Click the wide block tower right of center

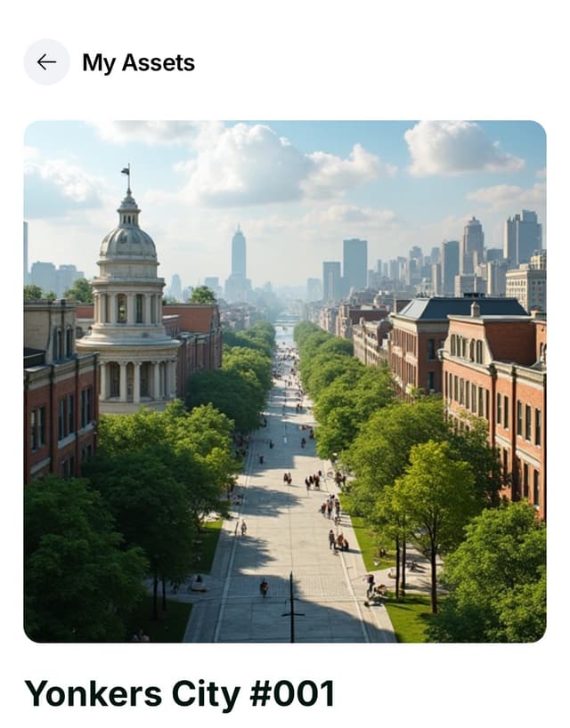pos(355,264)
